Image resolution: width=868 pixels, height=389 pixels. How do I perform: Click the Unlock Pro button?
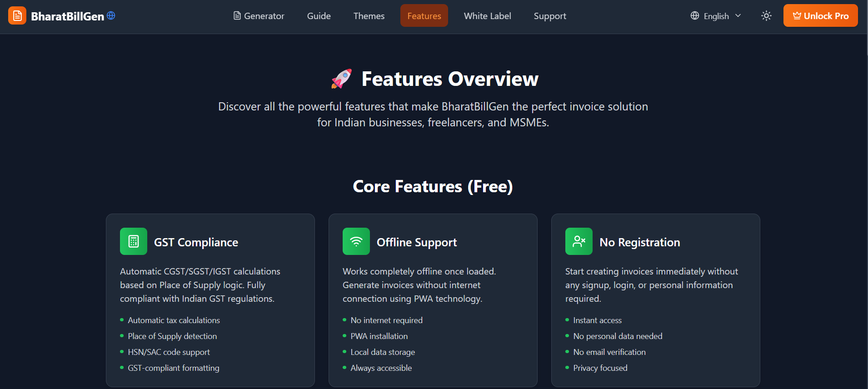tap(821, 16)
